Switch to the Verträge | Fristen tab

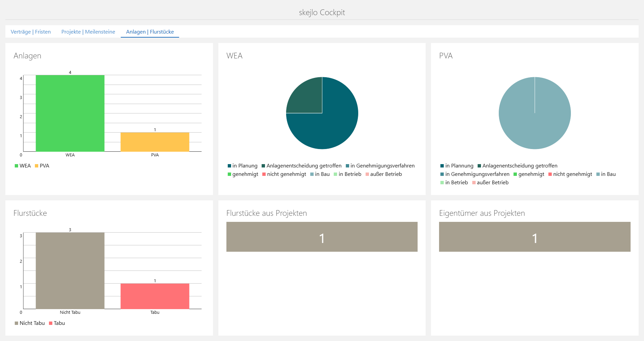pyautogui.click(x=31, y=32)
